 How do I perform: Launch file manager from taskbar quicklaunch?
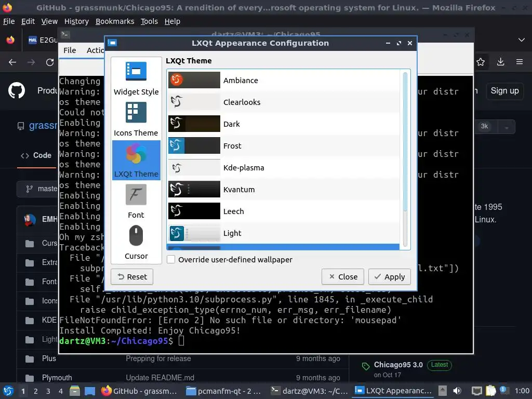pyautogui.click(x=75, y=391)
